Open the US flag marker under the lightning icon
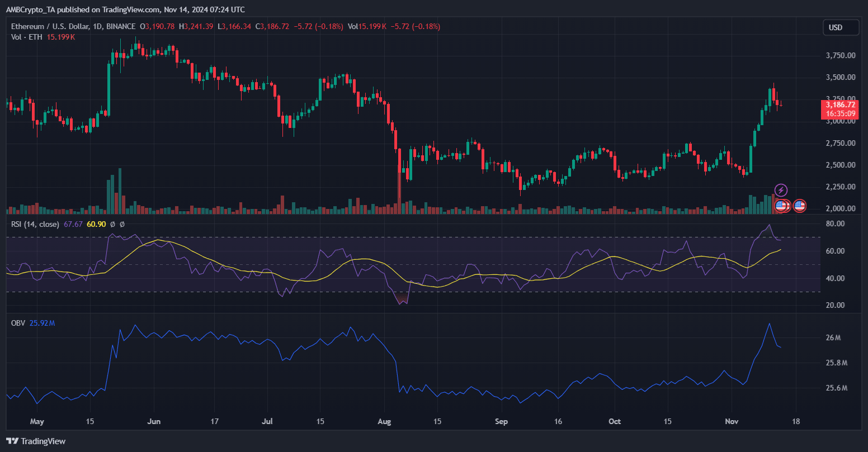Screen dimensions: 868x452 [x=781, y=206]
